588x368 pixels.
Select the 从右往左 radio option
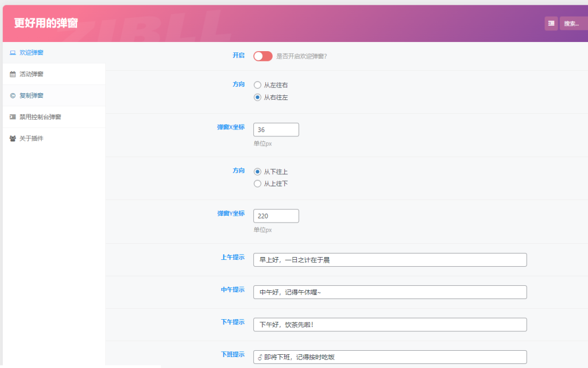pyautogui.click(x=257, y=97)
